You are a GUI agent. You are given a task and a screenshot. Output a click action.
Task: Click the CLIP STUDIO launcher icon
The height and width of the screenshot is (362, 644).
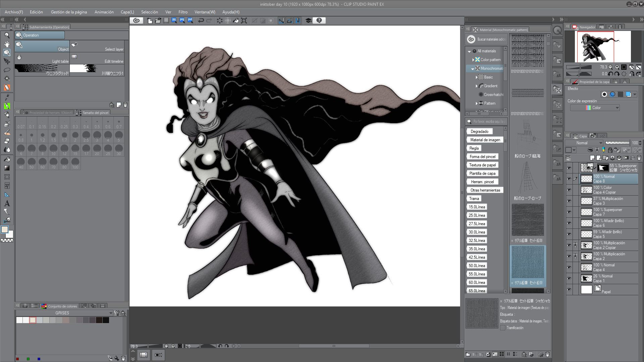(136, 20)
